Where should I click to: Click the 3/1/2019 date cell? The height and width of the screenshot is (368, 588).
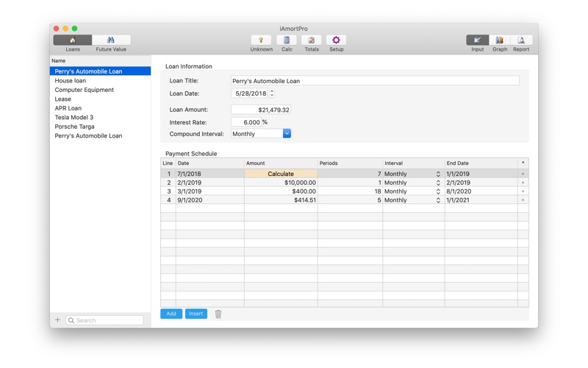coord(210,191)
